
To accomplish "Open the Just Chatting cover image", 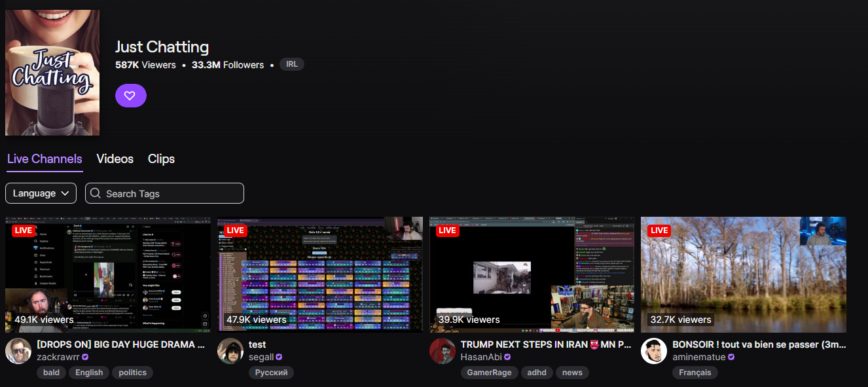I will tap(52, 73).
